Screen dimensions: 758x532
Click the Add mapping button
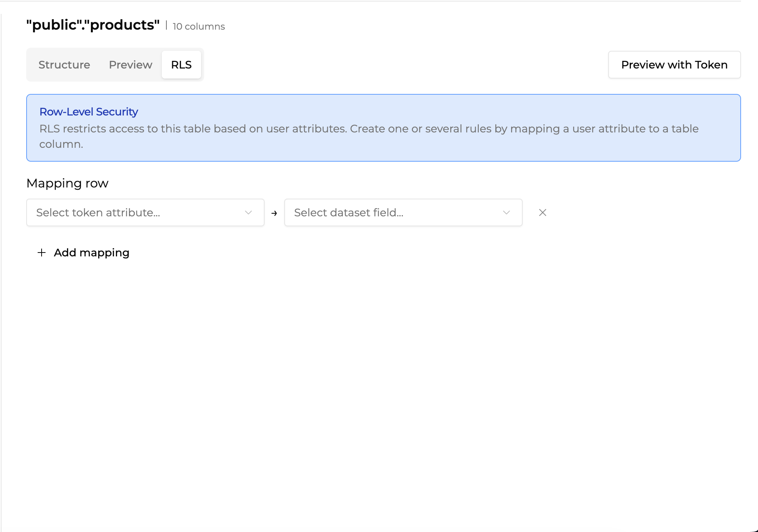click(x=91, y=253)
